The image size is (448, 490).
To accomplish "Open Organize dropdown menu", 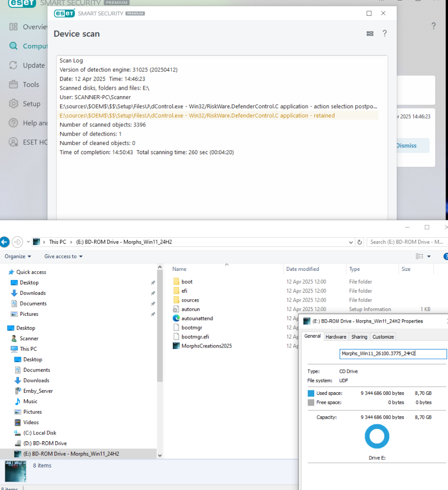I will [18, 256].
